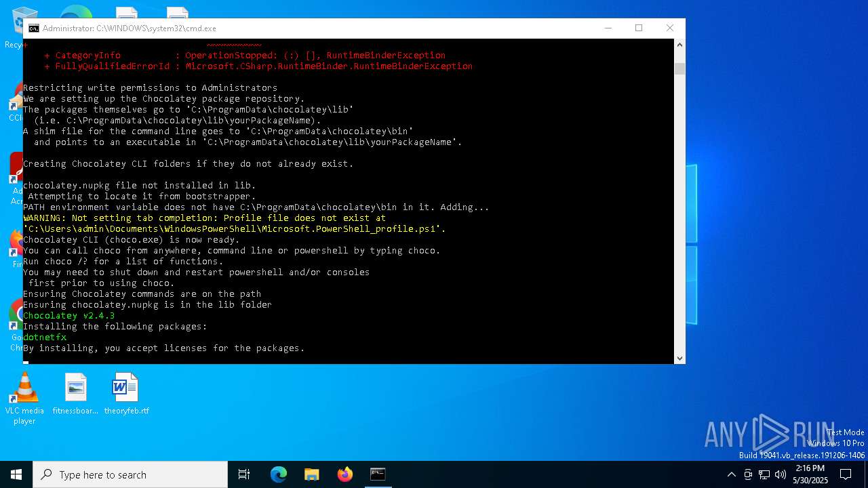Click the console scrollbar down arrow

pos(679,358)
